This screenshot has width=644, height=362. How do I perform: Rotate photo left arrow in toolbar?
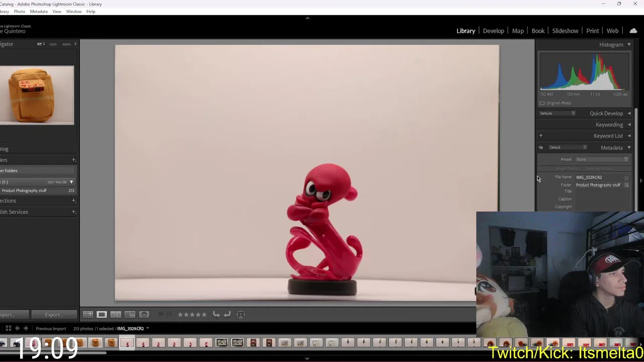pos(216,314)
